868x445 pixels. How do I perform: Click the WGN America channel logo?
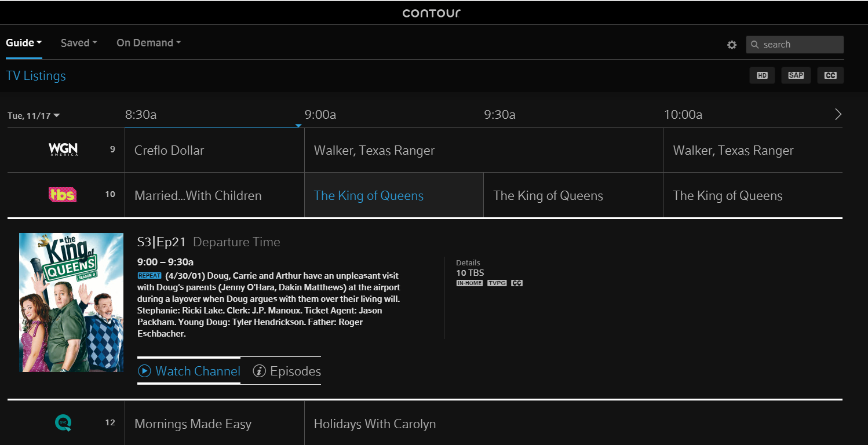[63, 149]
